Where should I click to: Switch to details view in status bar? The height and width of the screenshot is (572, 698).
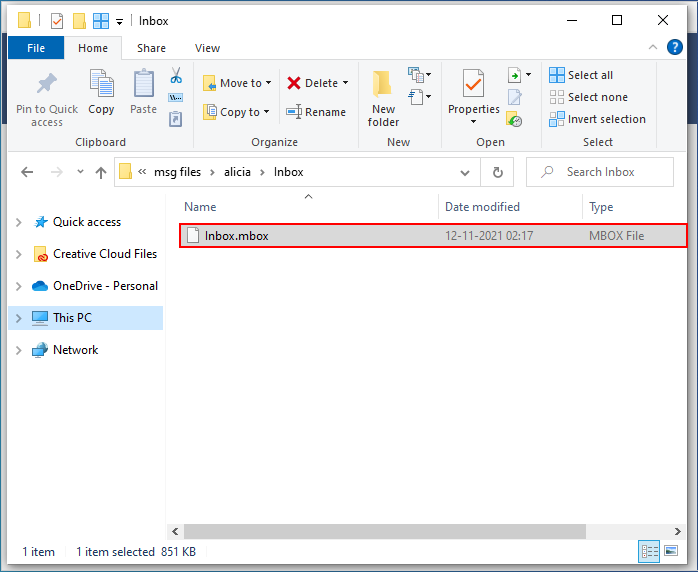(649, 552)
